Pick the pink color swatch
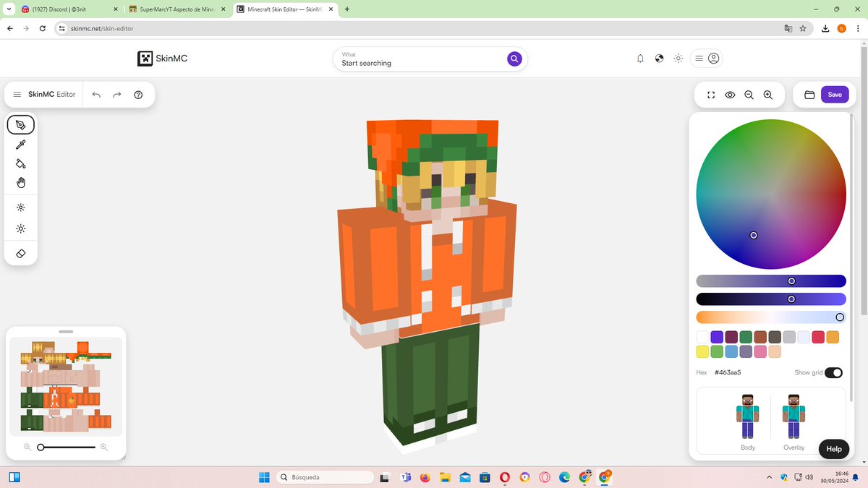Viewport: 868px width, 488px height. tap(760, 351)
